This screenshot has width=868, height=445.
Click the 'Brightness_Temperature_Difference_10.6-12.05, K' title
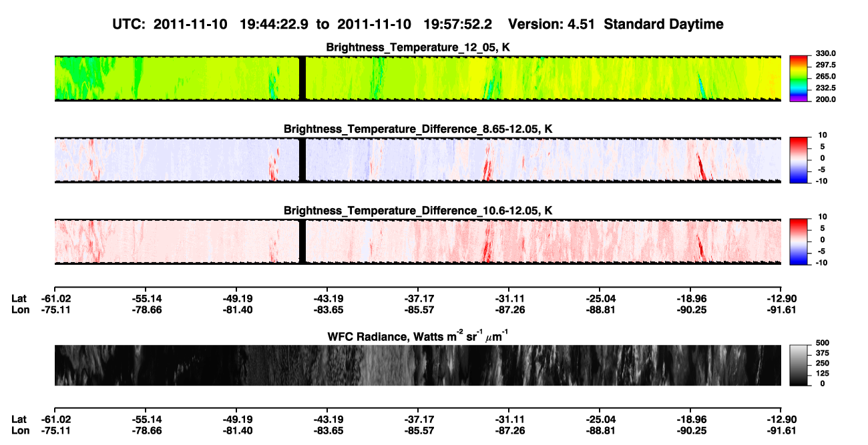pos(418,211)
